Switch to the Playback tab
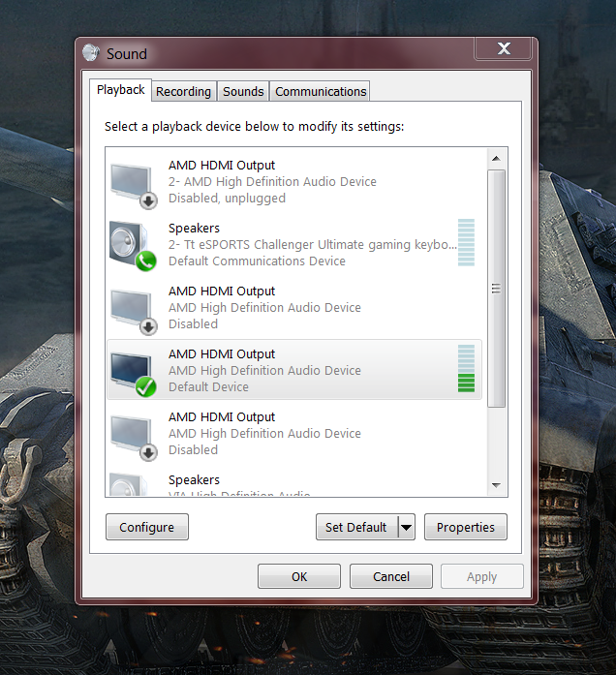The height and width of the screenshot is (675, 616). coord(120,89)
